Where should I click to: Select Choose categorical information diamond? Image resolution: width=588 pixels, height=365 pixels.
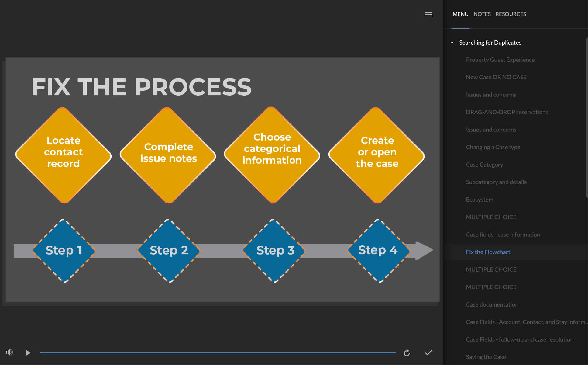click(x=272, y=155)
